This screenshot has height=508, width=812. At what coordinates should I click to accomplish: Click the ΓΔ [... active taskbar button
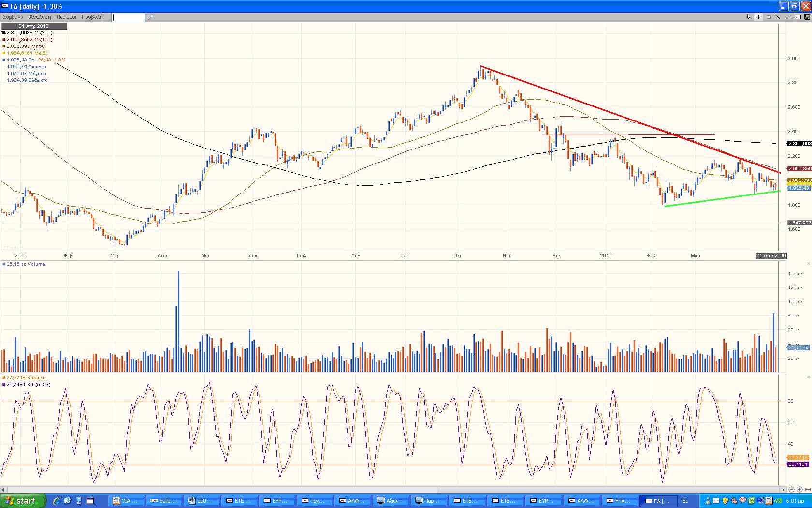click(657, 501)
